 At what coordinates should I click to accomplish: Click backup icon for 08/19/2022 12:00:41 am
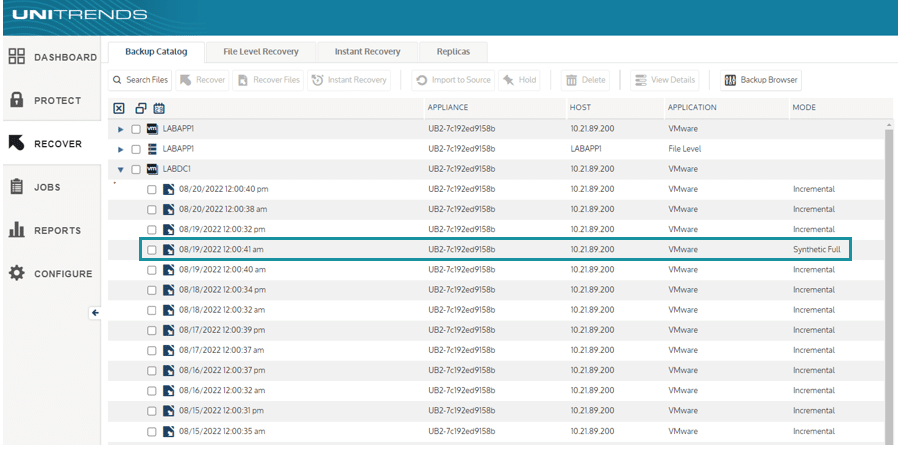pos(168,250)
